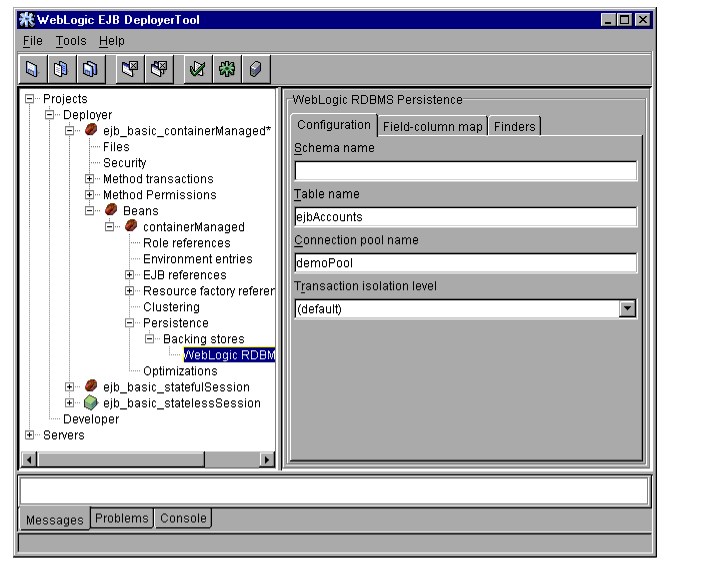Select Environment entries tree item

[x=198, y=259]
